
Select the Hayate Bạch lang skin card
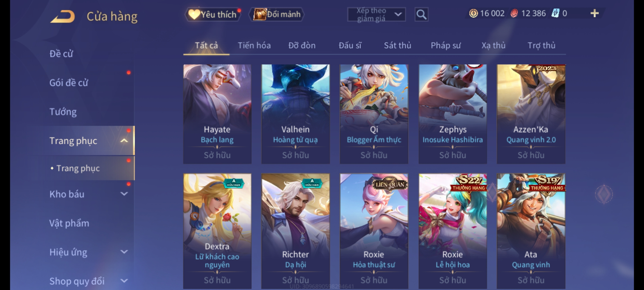[x=217, y=114]
